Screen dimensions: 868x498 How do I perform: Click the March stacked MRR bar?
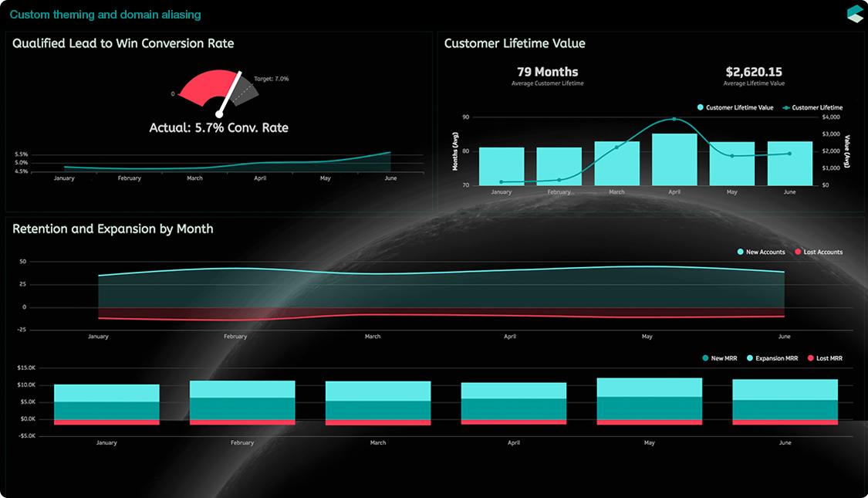click(x=378, y=403)
